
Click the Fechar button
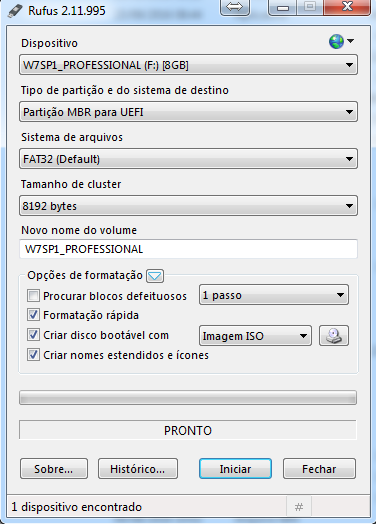pos(319,469)
